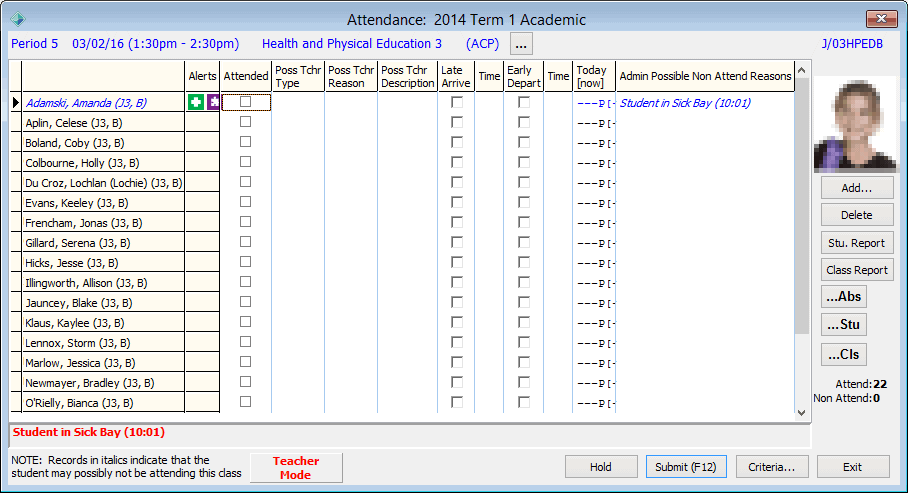Screen dimensions: 908x493
Task: Open the Class Report
Action: point(857,270)
